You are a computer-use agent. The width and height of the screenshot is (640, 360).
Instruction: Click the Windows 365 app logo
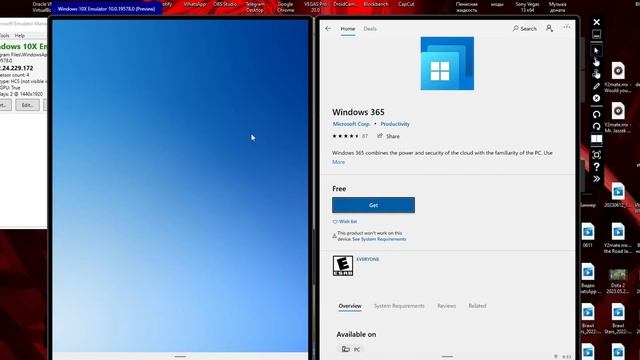tap(447, 63)
